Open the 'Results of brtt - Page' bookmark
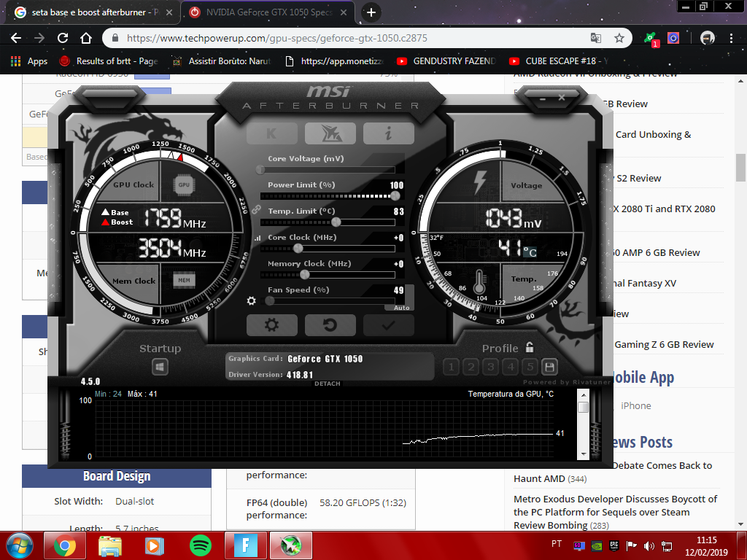The image size is (747, 560). (x=109, y=61)
